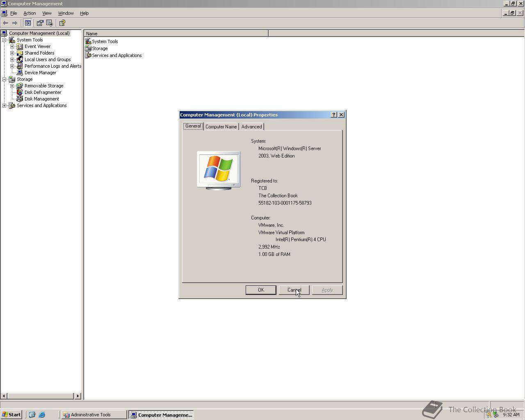Expand the Shared Folders node
525x420 pixels.
tap(12, 53)
